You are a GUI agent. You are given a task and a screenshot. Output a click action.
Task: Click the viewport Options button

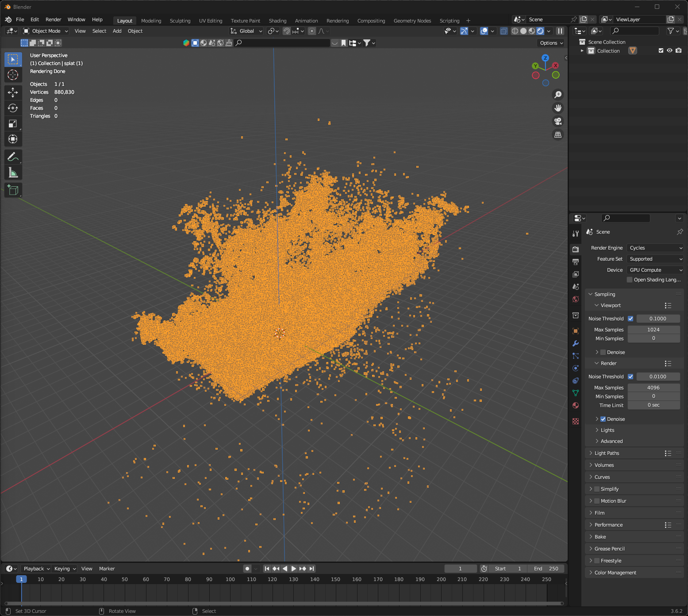tap(551, 43)
